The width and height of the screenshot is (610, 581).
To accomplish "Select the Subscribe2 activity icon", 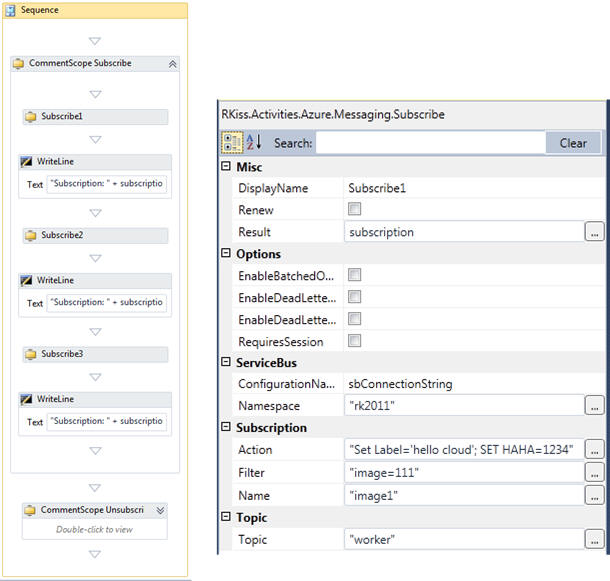I will (30, 235).
